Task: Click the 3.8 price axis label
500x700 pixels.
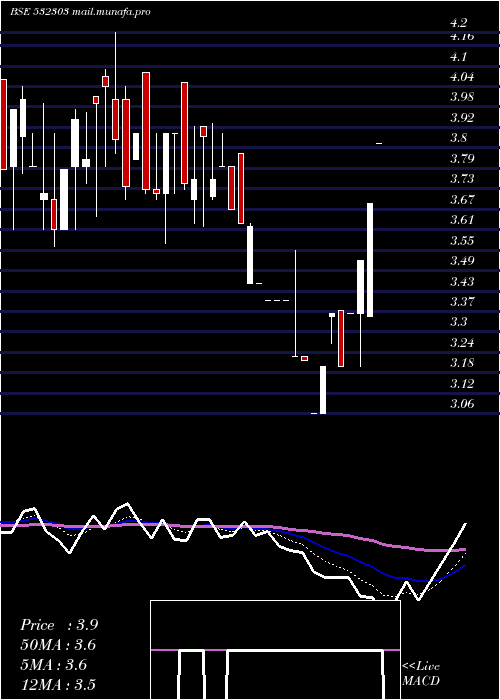Action: [459, 138]
